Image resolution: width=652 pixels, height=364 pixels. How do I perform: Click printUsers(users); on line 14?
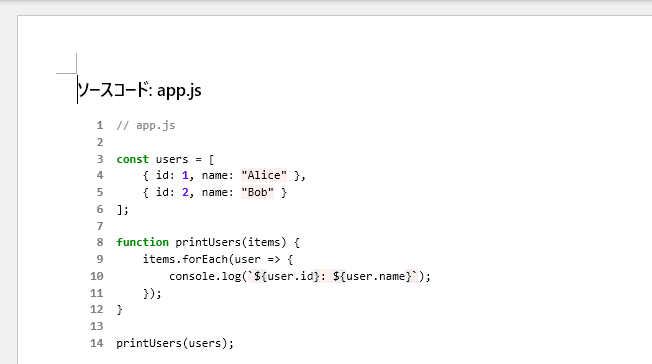175,344
